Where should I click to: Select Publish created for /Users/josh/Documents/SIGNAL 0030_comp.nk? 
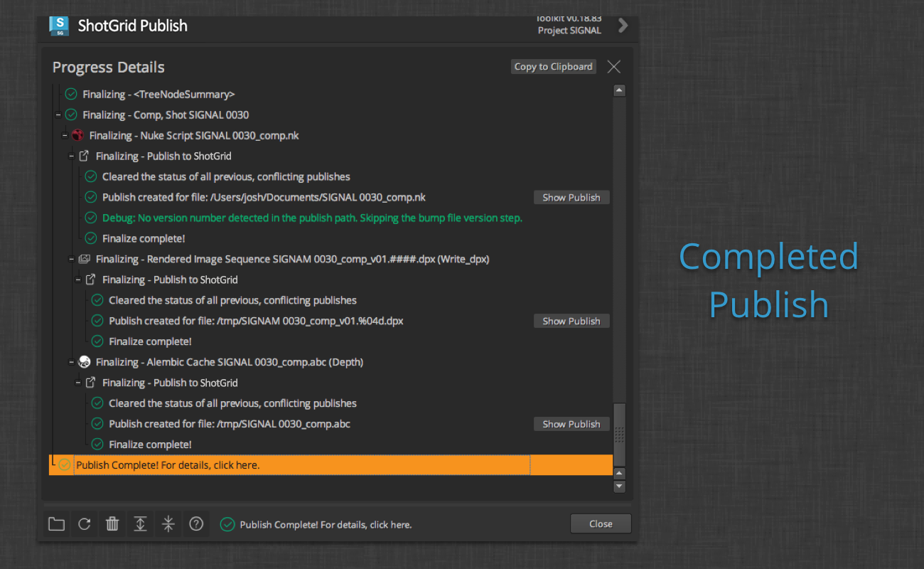point(264,197)
